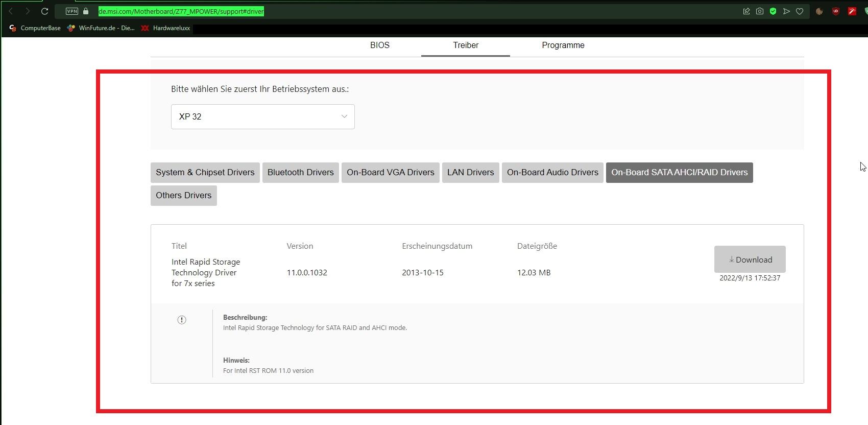Click the Hinweis text For Intel RST ROM 11.0 version
Viewport: 868px width, 425px height.
coord(269,371)
